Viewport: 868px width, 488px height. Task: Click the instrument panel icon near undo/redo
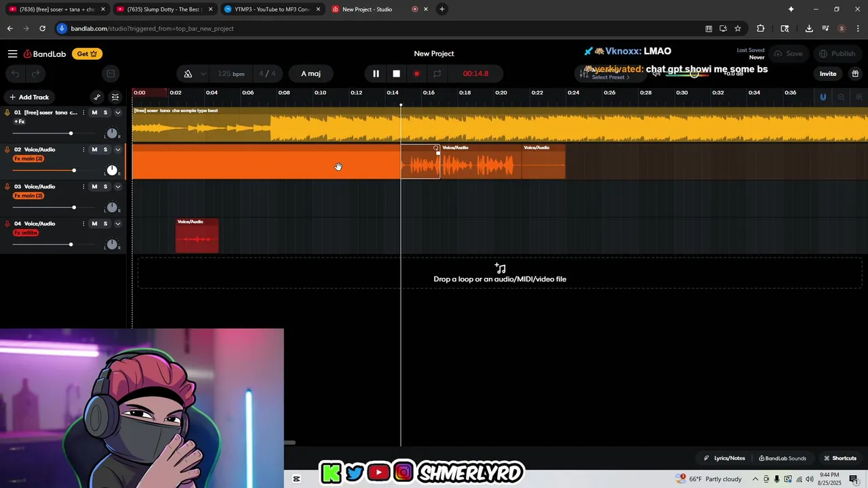111,73
